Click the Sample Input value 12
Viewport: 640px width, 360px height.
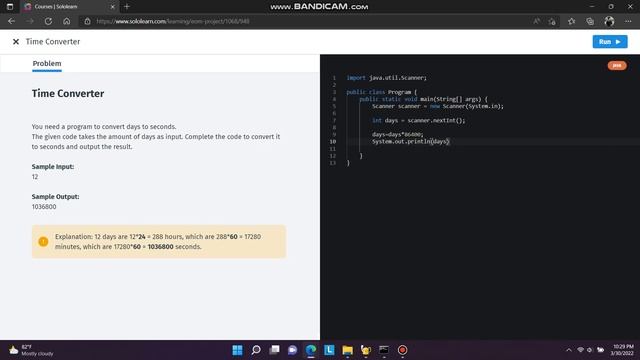pos(35,177)
